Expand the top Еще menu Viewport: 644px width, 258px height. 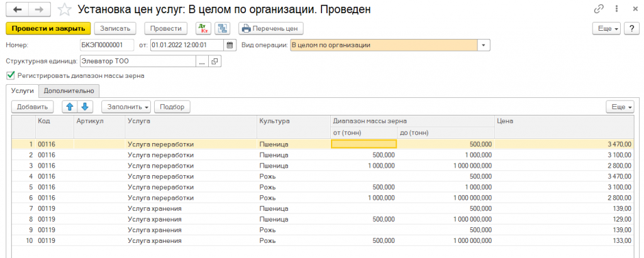click(x=607, y=28)
